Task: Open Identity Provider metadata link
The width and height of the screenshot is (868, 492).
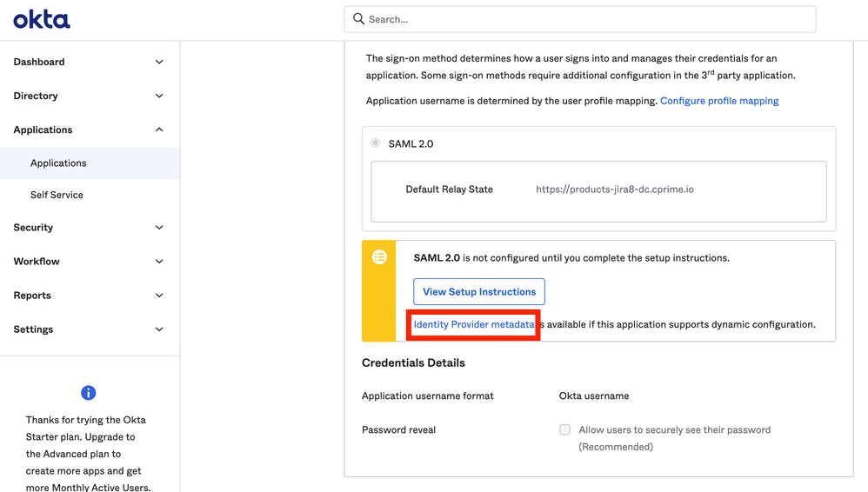Action: click(474, 324)
